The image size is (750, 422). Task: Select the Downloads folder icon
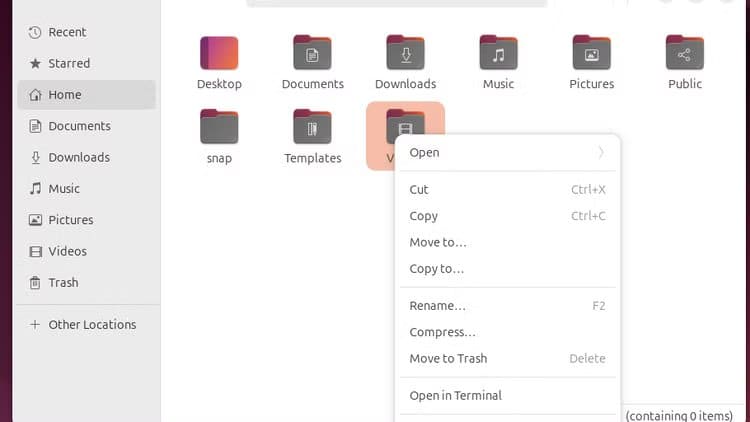click(x=405, y=53)
